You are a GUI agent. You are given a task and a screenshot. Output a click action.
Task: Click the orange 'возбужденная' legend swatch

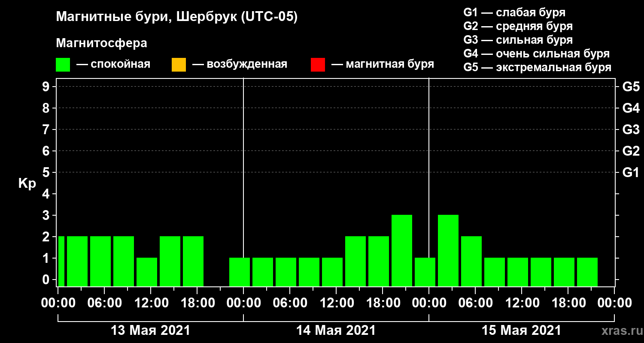click(x=179, y=65)
